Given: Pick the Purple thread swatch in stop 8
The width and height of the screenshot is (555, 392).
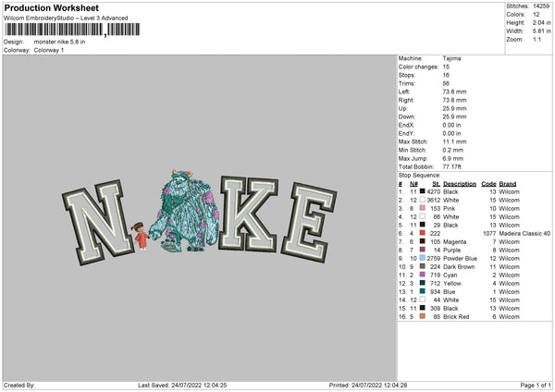Looking at the screenshot, I should point(423,250).
